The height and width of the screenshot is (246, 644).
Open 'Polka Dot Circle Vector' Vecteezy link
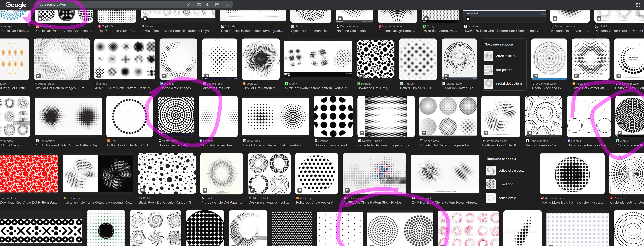click(316, 202)
